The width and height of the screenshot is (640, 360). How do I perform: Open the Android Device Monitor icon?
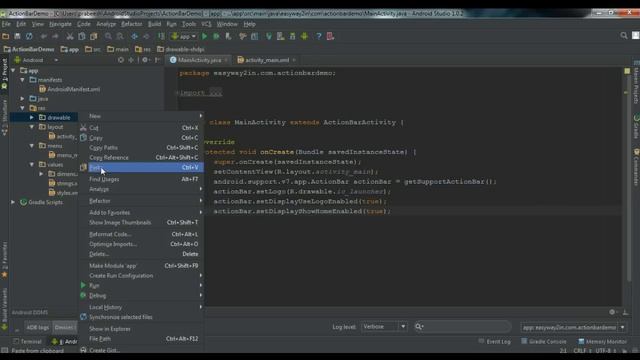click(x=304, y=36)
